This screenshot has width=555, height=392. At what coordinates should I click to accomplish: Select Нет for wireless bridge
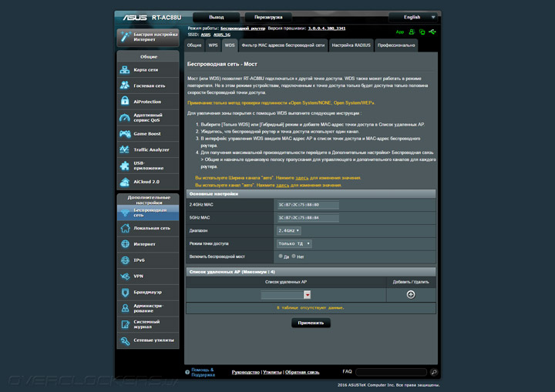[x=294, y=256]
